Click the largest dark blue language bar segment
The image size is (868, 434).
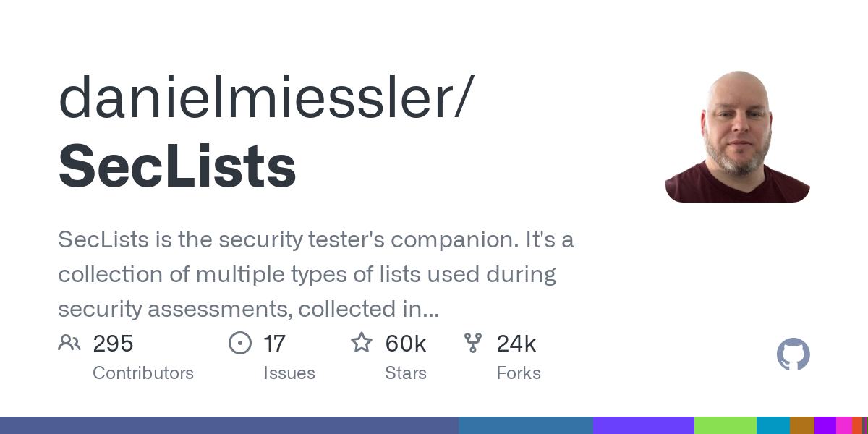pos(229,425)
